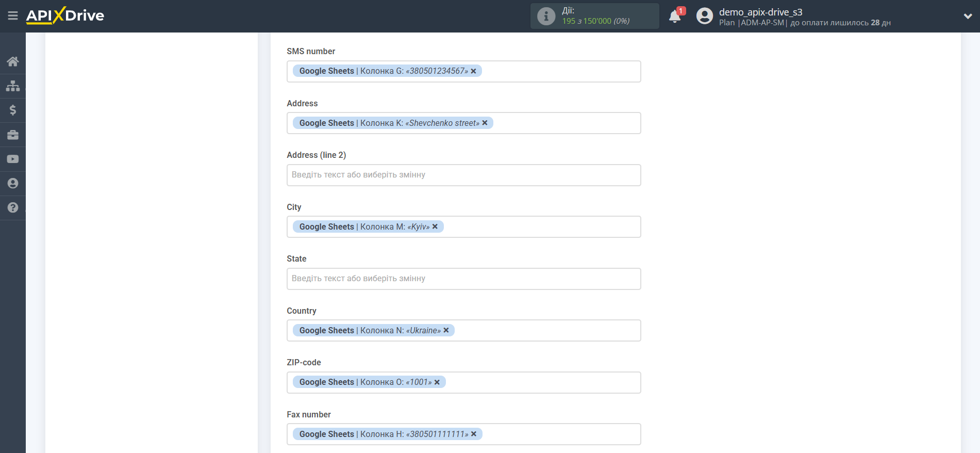Open the connections sitemap icon in sidebar
Screen dimensions: 980x453
pos(13,86)
